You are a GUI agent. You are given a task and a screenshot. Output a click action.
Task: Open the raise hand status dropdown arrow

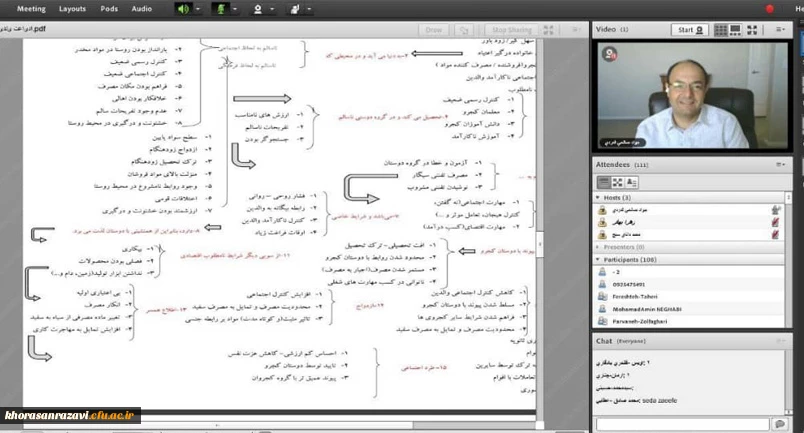(x=309, y=8)
